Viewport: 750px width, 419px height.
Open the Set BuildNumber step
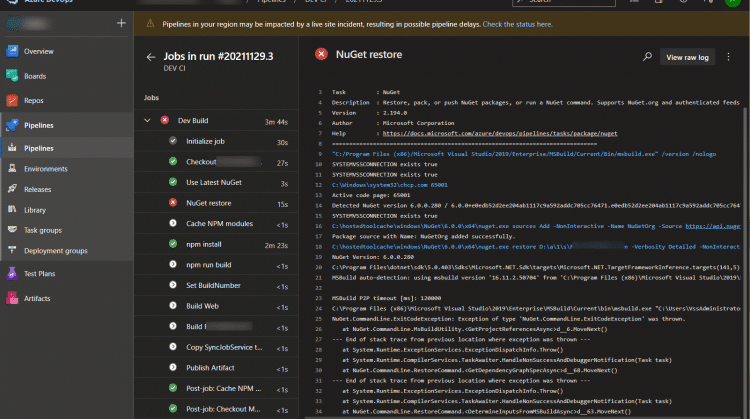216,286
